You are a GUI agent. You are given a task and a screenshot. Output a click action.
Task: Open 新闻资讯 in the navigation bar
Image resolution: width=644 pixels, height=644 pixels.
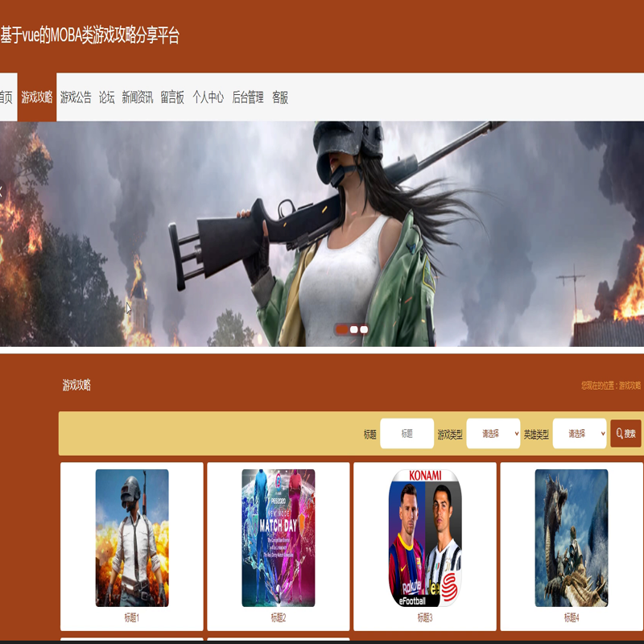pos(137,97)
